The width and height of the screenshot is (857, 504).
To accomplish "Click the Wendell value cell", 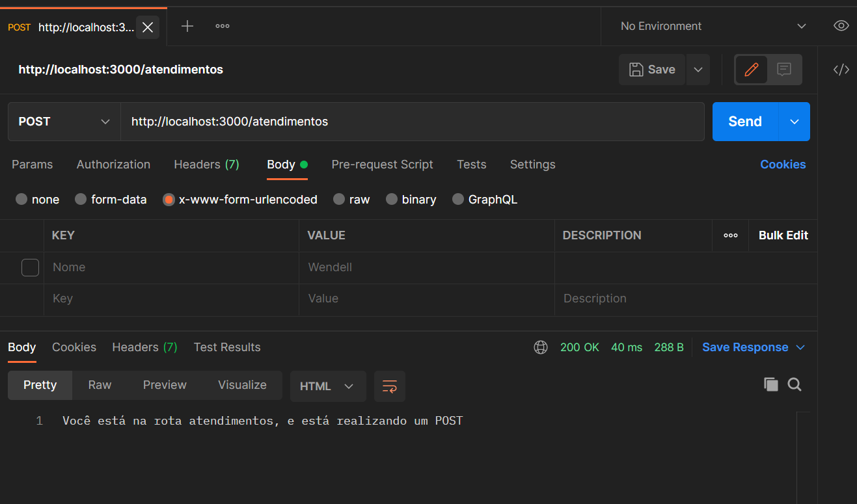I will click(x=427, y=267).
